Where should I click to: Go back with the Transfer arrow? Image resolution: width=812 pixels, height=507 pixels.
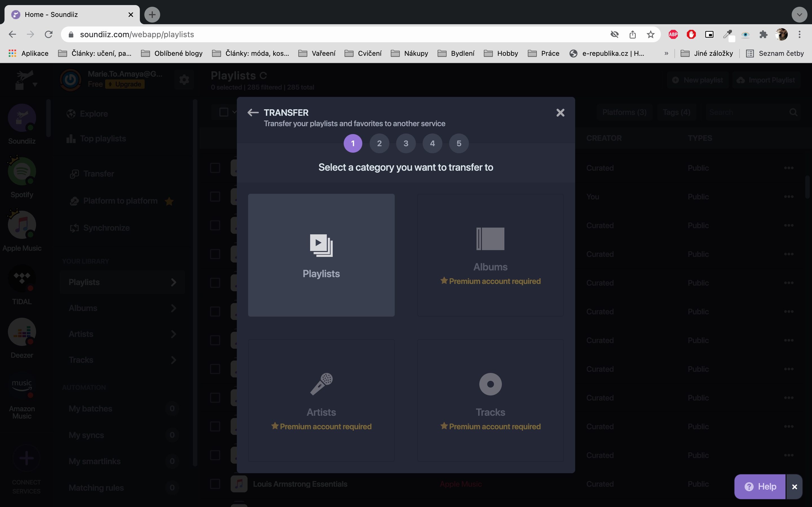click(x=253, y=113)
